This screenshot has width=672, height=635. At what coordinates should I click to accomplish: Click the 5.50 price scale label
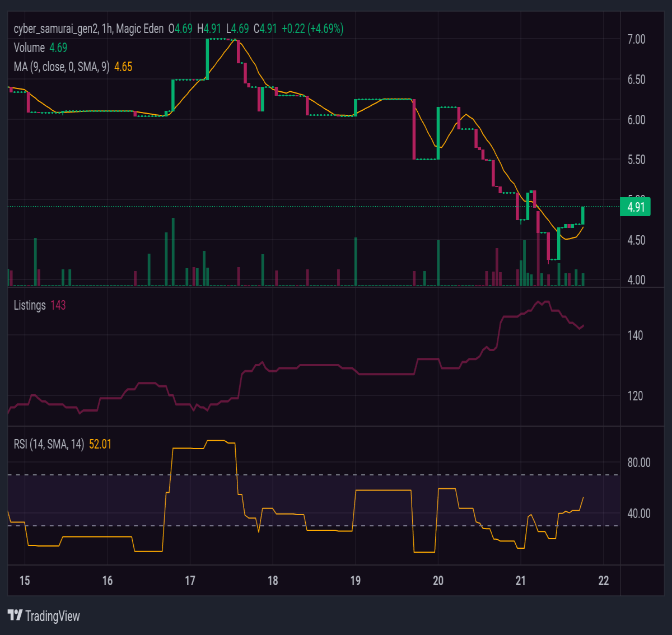(x=636, y=160)
